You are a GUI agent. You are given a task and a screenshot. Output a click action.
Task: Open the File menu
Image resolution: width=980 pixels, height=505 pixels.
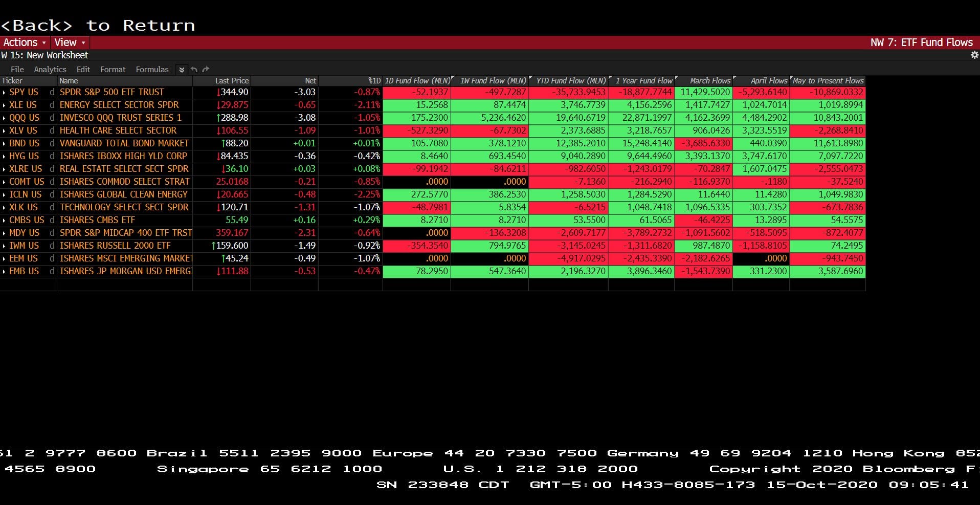[17, 69]
